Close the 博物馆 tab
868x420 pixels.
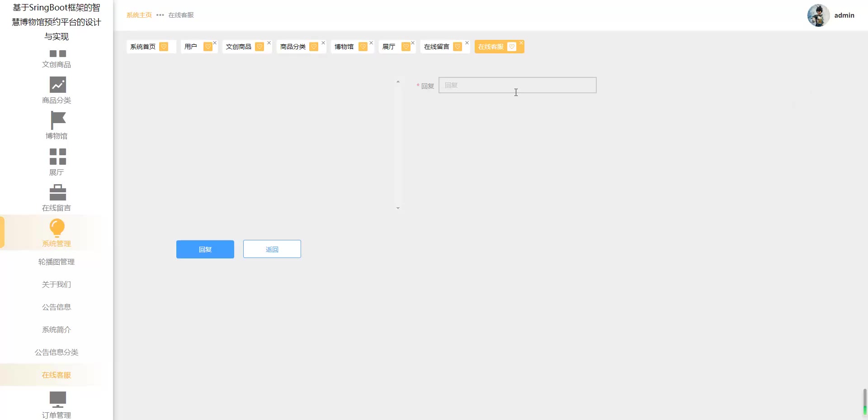click(371, 43)
